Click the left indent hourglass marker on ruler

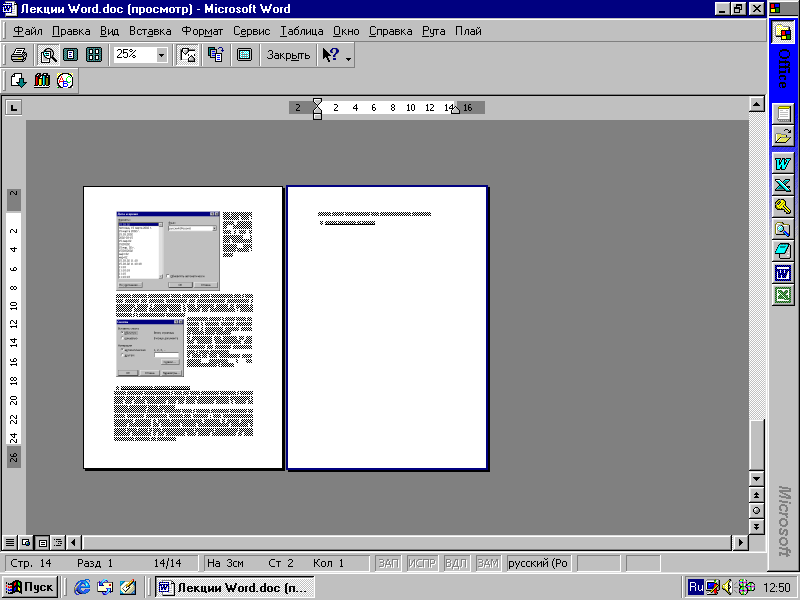click(317, 108)
